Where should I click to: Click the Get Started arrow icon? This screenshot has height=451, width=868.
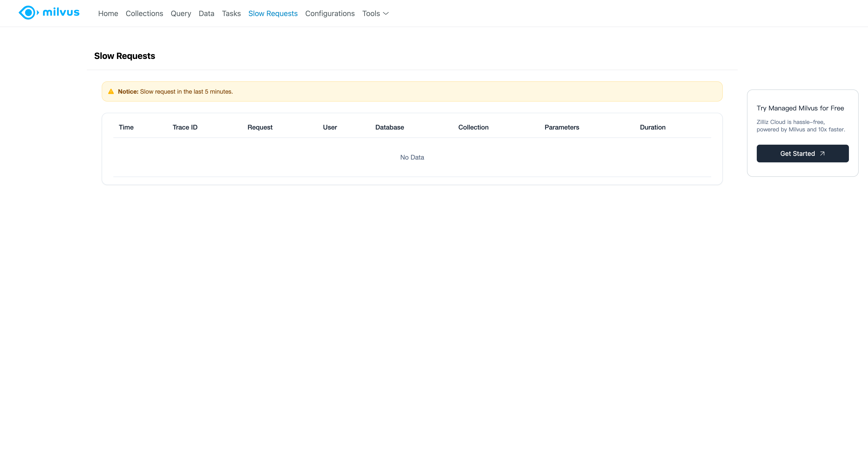coord(822,154)
